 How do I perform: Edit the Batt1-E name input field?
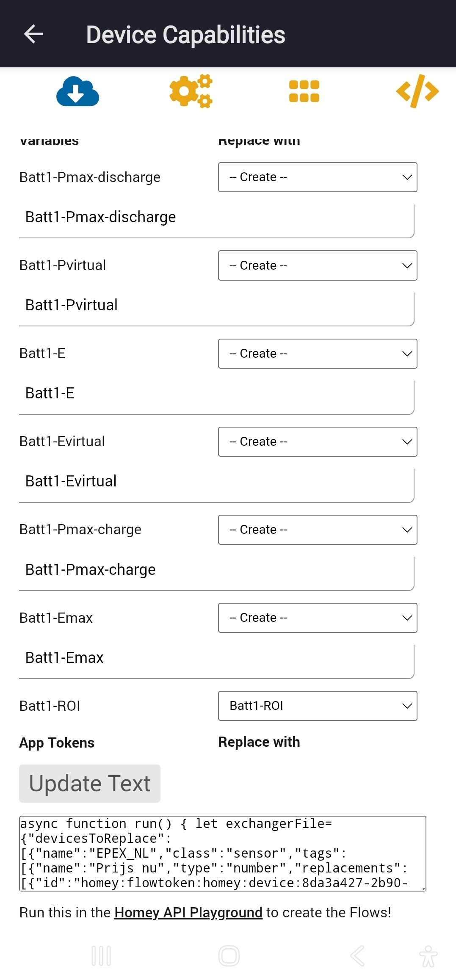216,393
